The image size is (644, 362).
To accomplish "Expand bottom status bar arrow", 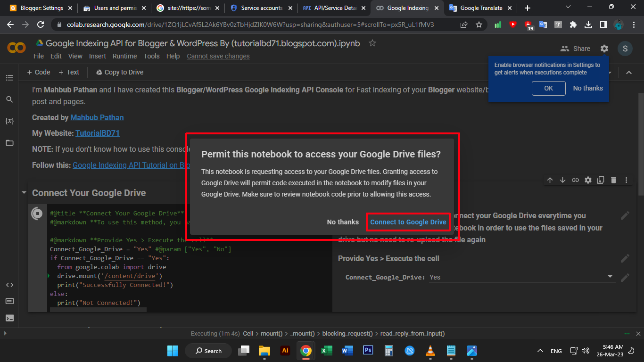I will point(5,333).
